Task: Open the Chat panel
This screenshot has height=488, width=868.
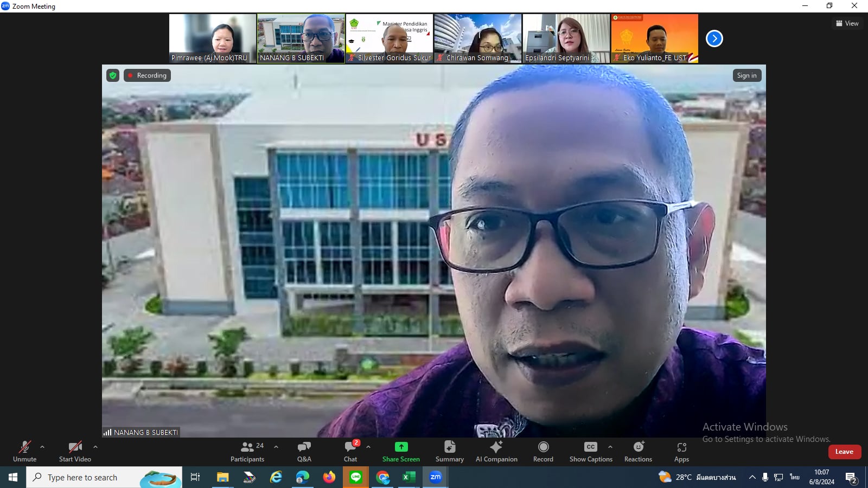Action: tap(350, 451)
